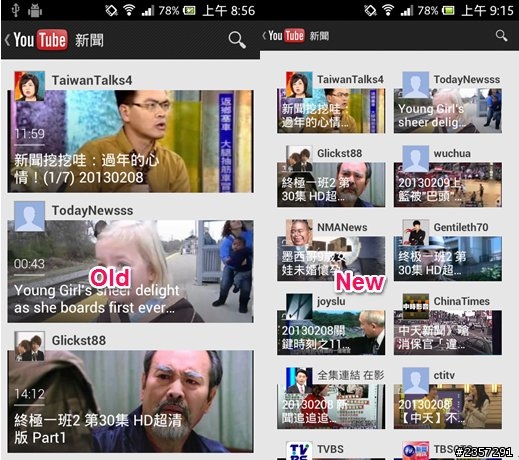Select Glickst88 channel name in Old layout
Image resolution: width=519 pixels, height=460 pixels.
[79, 340]
